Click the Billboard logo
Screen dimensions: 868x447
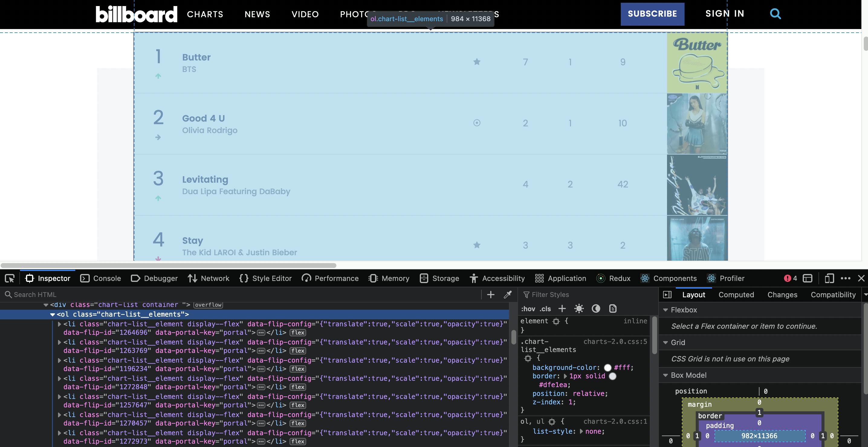point(137,14)
